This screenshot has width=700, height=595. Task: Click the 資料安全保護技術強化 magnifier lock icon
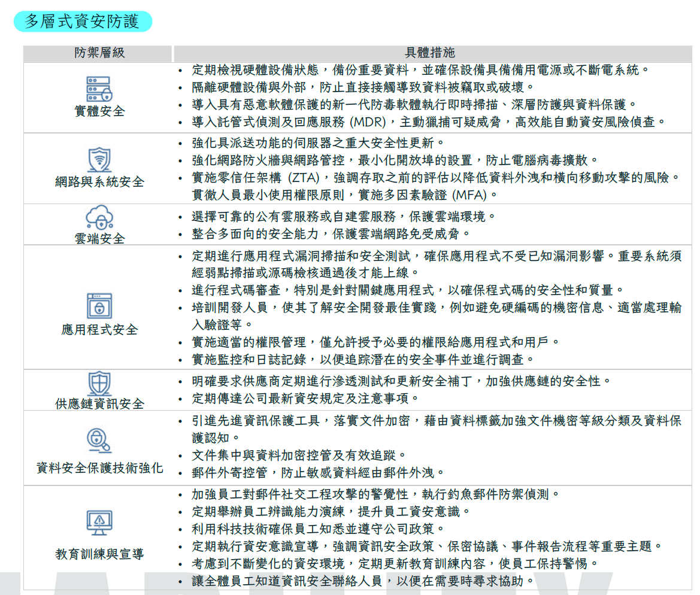(99, 441)
